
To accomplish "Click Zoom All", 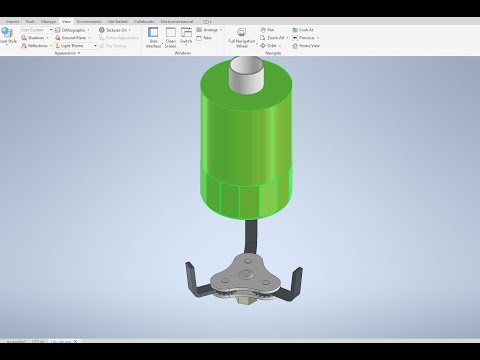I will point(272,38).
